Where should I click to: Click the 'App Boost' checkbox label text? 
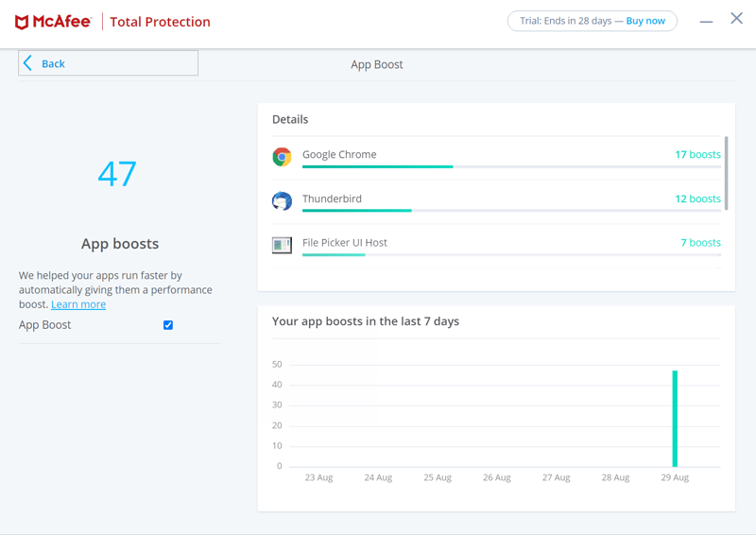(44, 325)
